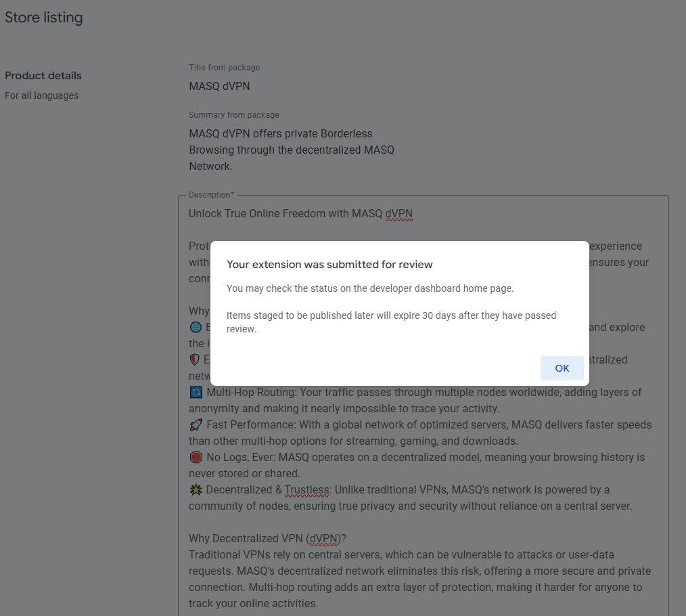This screenshot has height=616, width=686.
Task: Click the OK button in dialog
Action: [562, 368]
